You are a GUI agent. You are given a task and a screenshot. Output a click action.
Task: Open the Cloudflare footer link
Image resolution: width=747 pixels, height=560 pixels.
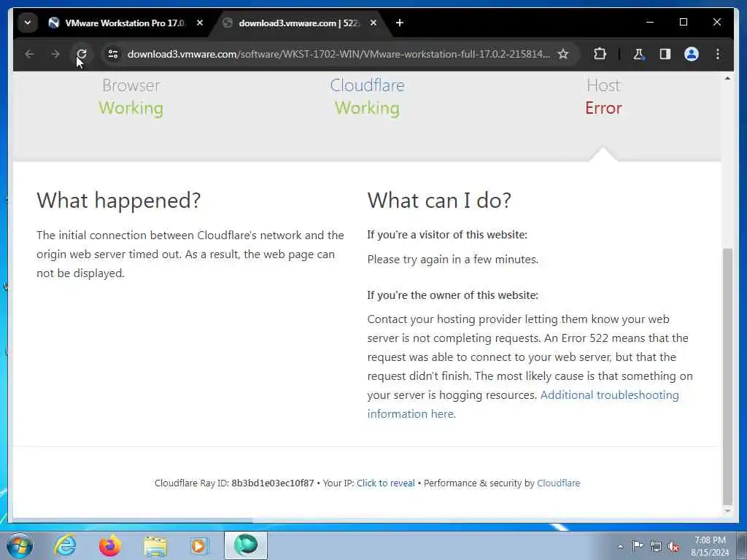(558, 483)
